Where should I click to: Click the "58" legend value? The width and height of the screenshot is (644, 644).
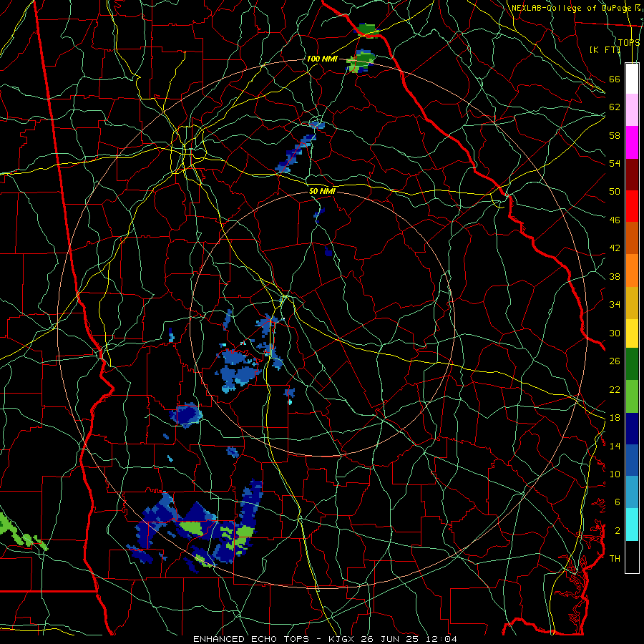click(x=615, y=135)
